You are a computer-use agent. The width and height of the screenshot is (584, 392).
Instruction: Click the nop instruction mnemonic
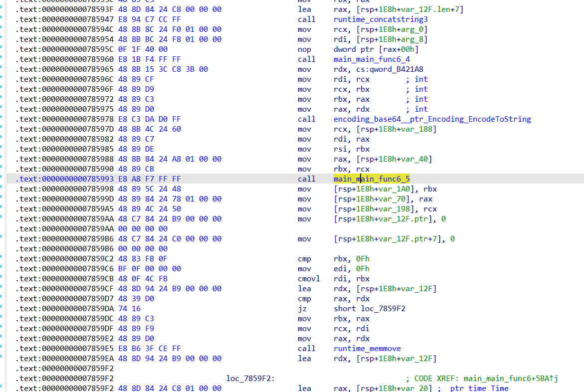click(304, 49)
